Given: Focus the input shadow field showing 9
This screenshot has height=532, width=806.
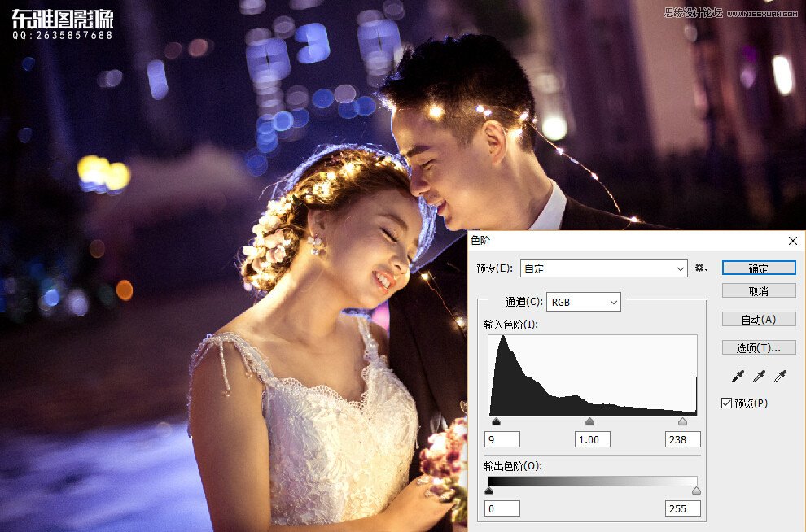Looking at the screenshot, I should click(x=502, y=439).
